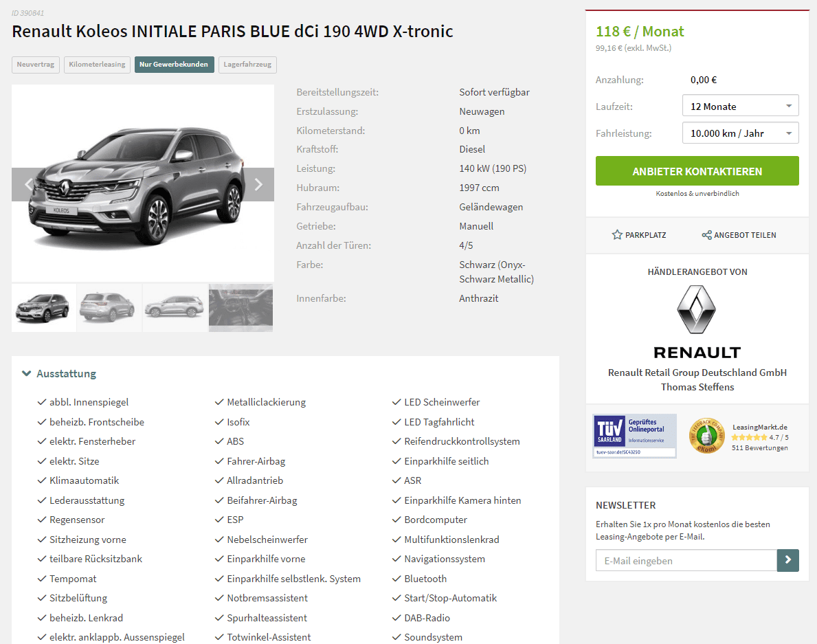Collapse the Ausstattung section chevron

(27, 374)
